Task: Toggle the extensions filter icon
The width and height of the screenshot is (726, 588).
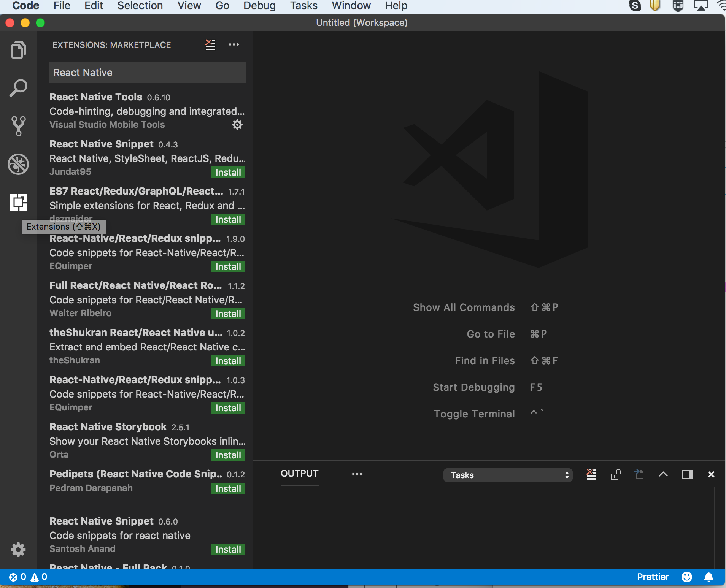Action: coord(210,44)
